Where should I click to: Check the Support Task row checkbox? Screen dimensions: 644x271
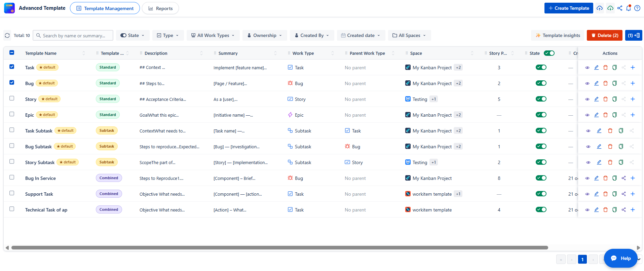tap(12, 193)
